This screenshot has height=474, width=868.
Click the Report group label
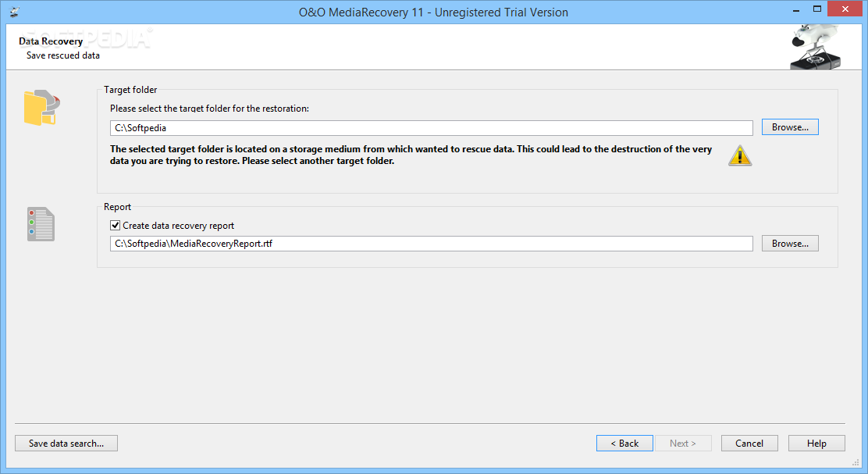117,206
